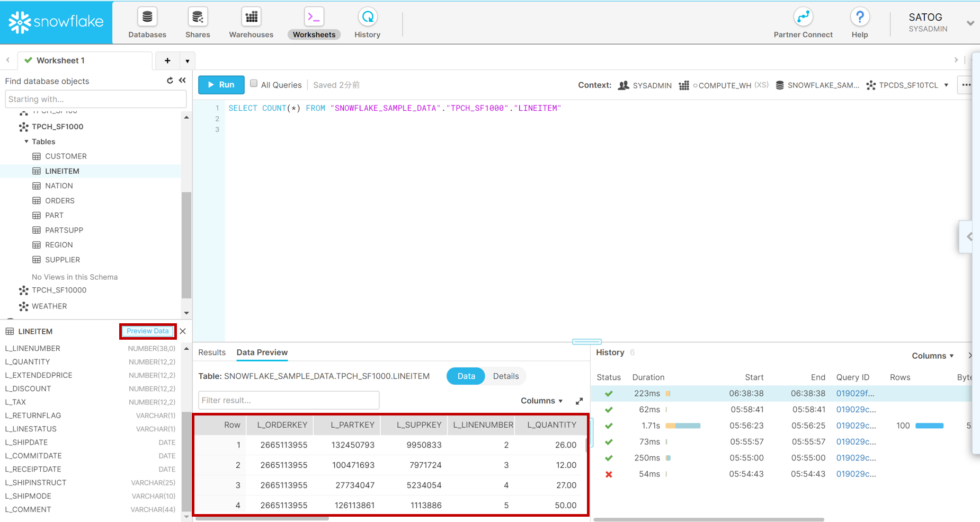Image resolution: width=980 pixels, height=522 pixels.
Task: Open the Shares page icon
Action: coord(198,17)
